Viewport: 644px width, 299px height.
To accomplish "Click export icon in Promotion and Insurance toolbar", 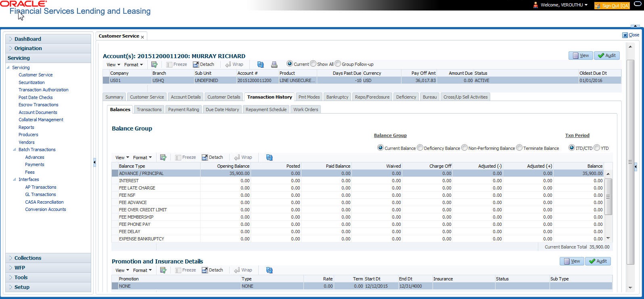I will coord(163,270).
